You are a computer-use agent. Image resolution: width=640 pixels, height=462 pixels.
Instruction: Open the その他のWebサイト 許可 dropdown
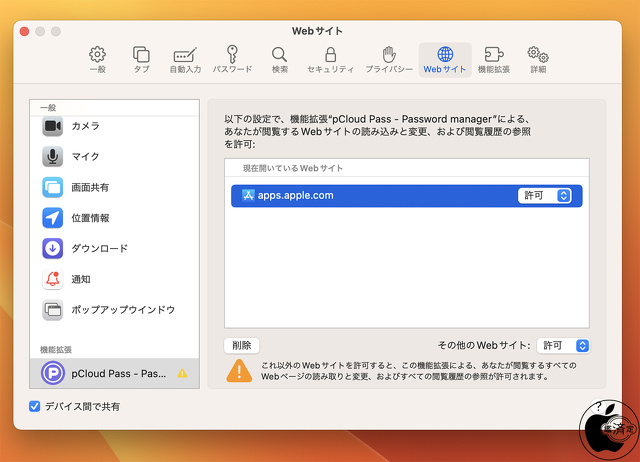click(563, 346)
